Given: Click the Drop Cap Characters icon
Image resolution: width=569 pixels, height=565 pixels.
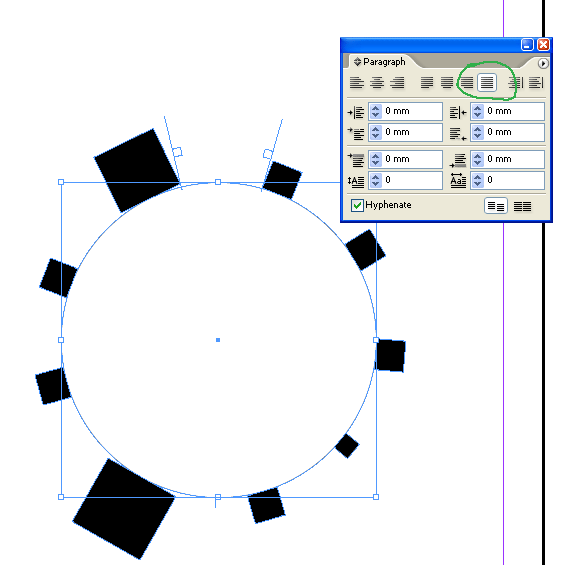Looking at the screenshot, I should pyautogui.click(x=458, y=180).
